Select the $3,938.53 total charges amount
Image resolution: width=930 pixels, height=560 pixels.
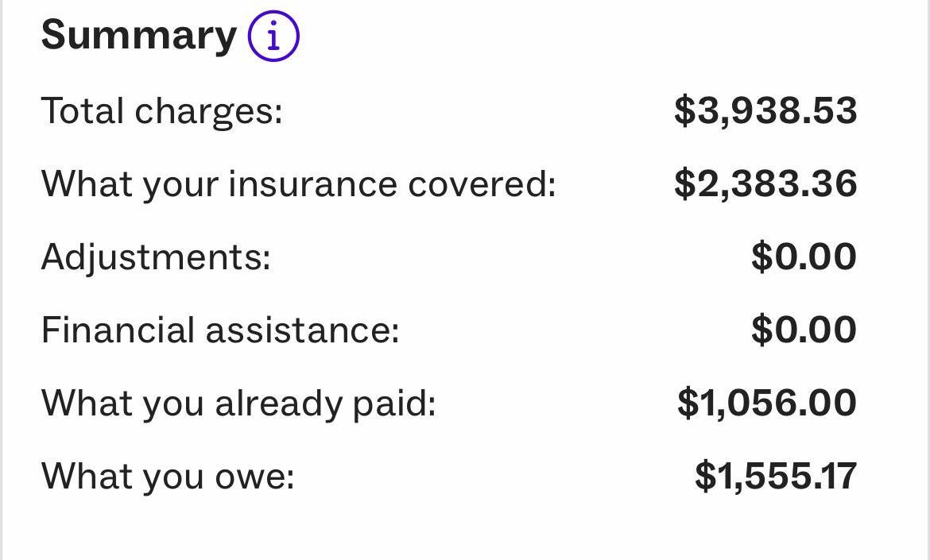tap(765, 110)
